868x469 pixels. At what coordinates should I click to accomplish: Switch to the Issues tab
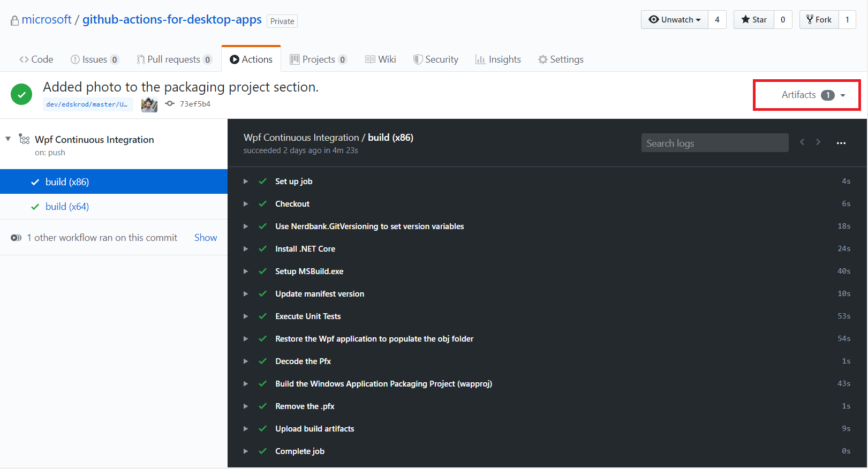coord(95,59)
